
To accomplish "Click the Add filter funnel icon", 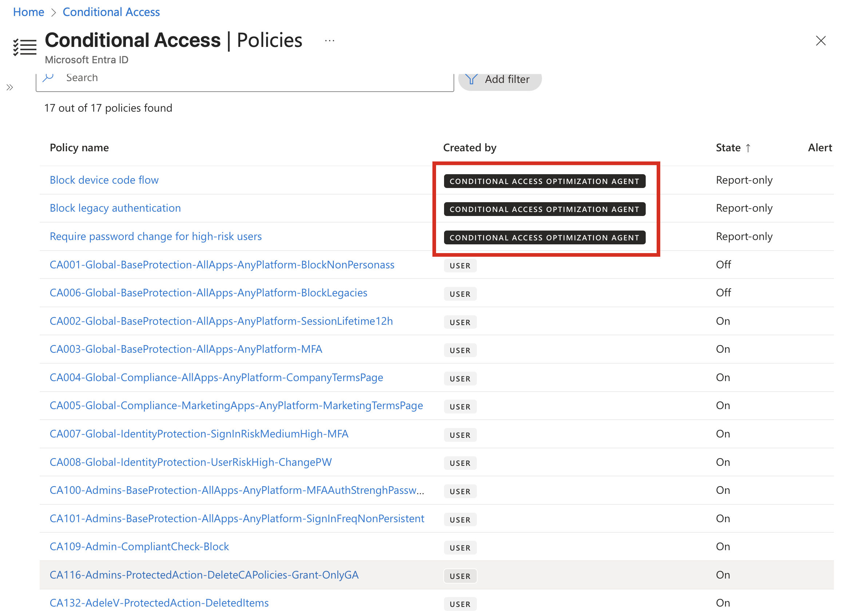I will coord(471,79).
